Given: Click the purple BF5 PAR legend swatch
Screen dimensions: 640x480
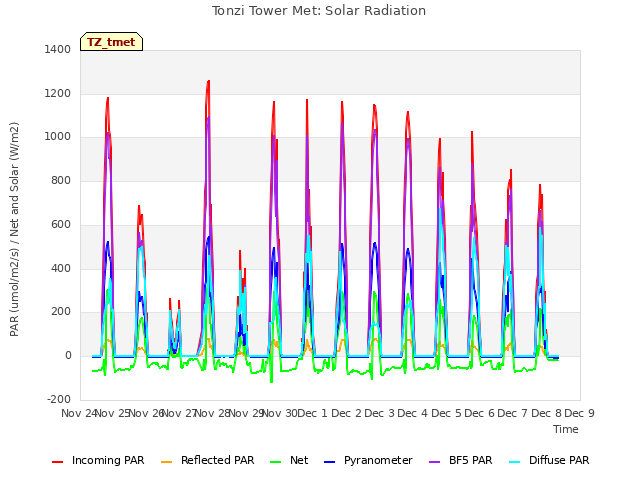Looking at the screenshot, I should (x=435, y=462).
